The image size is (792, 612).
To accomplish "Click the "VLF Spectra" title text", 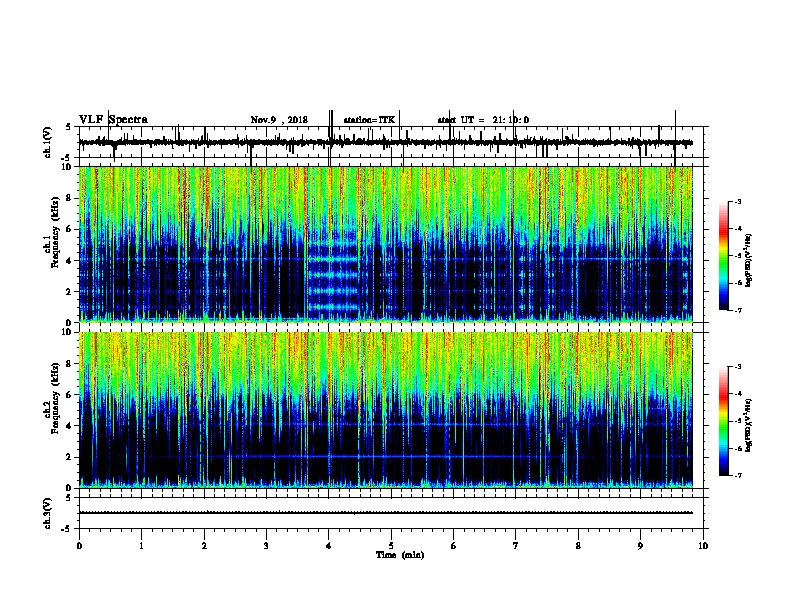I will 113,120.
